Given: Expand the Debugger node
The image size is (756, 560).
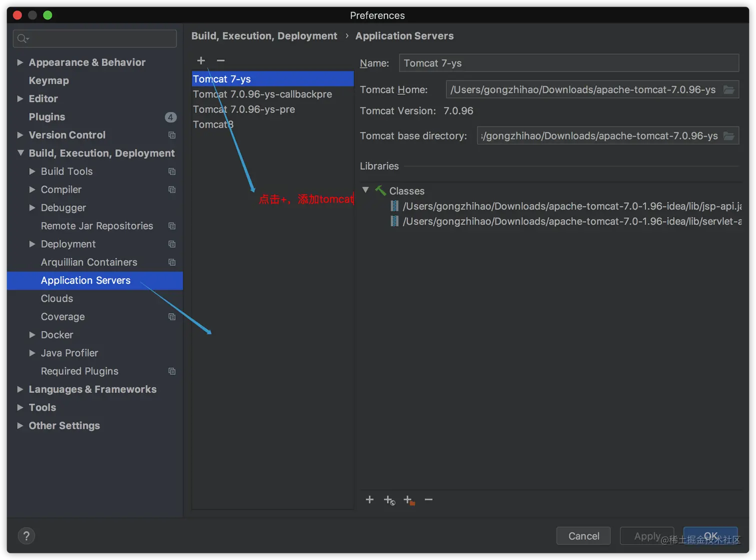Looking at the screenshot, I should pyautogui.click(x=32, y=208).
